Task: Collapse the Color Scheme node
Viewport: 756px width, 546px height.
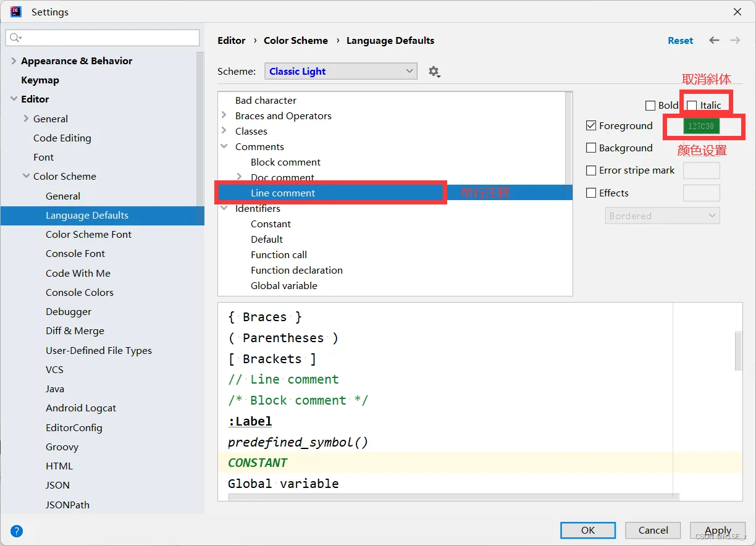Action: click(x=26, y=176)
